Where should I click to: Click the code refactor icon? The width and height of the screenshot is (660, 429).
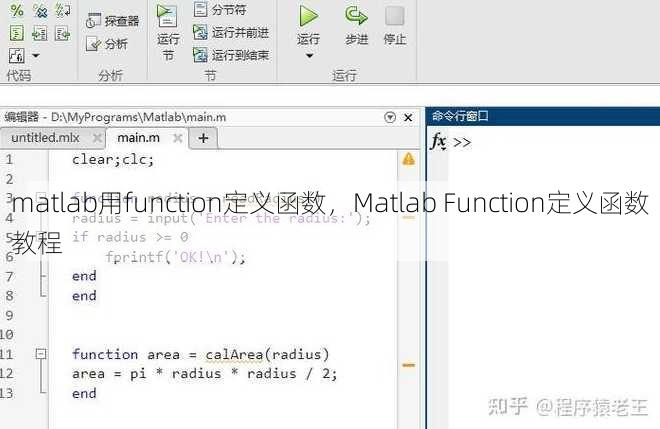[x=17, y=55]
